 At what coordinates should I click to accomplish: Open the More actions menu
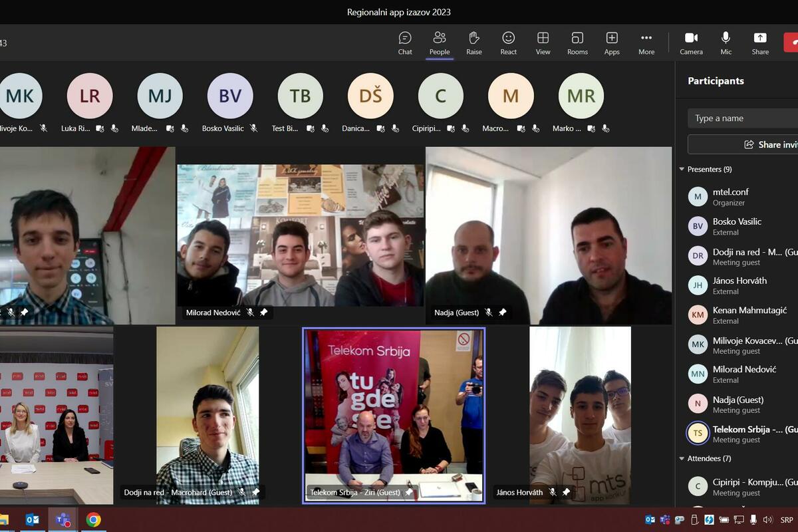coord(646,43)
